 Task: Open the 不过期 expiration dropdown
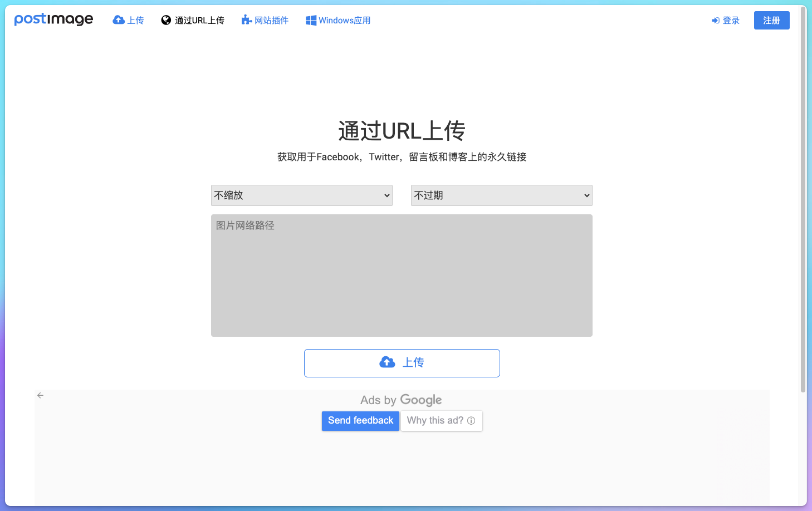[x=501, y=195]
